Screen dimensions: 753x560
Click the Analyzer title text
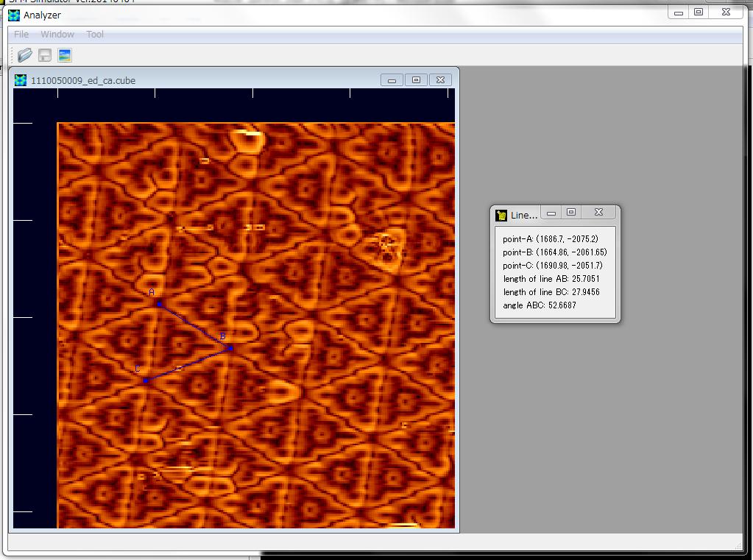42,15
